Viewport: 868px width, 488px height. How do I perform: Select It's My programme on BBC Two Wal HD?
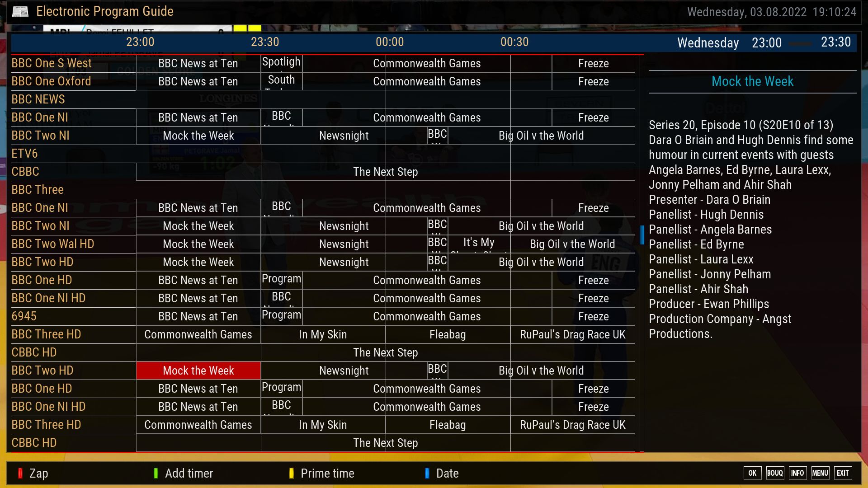[x=479, y=244]
